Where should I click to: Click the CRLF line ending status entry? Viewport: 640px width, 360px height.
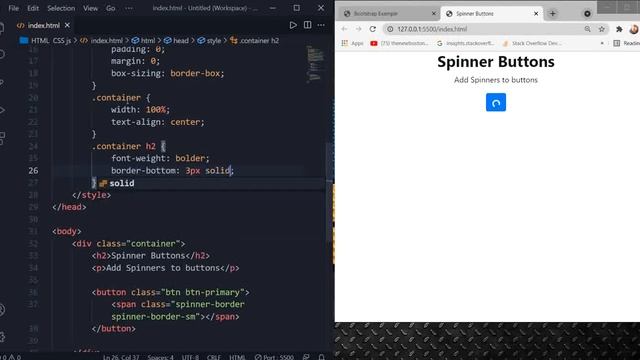213,357
